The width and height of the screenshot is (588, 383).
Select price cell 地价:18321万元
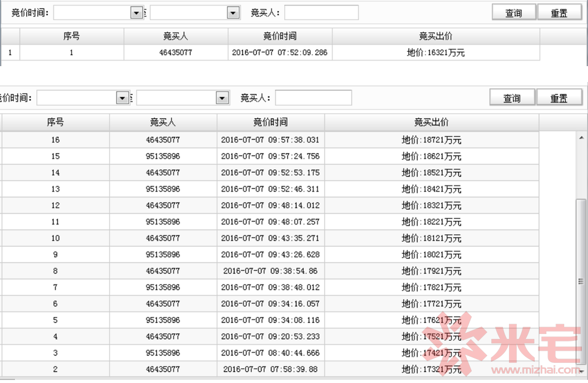pos(432,206)
